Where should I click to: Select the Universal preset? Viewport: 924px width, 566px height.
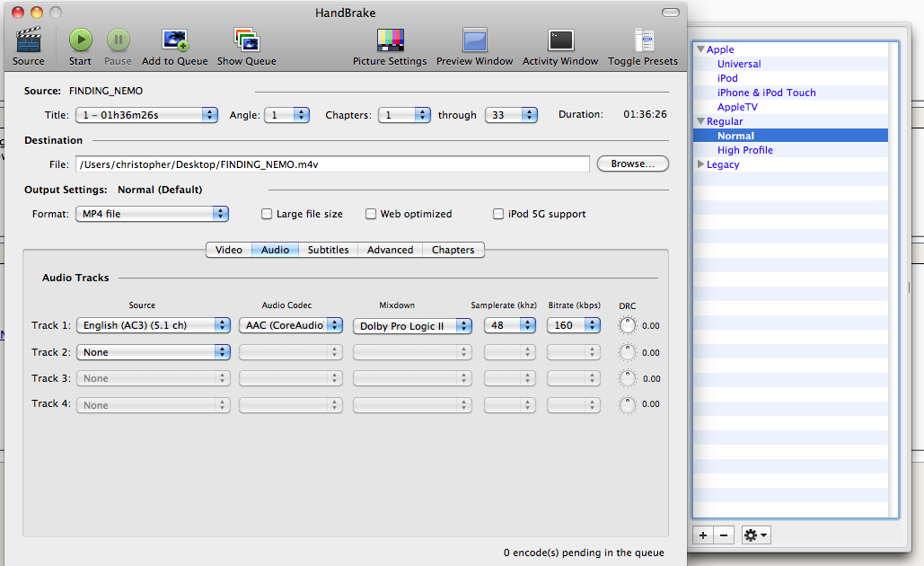pos(739,64)
